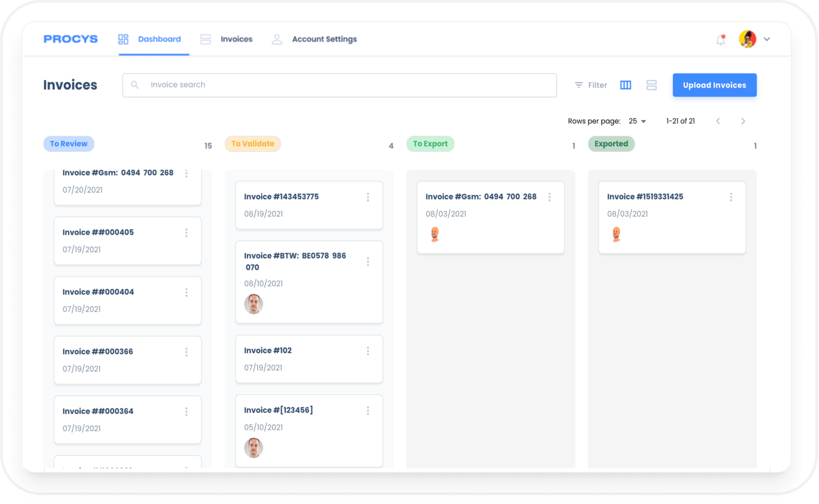Click the search magnifier icon

[x=135, y=85]
